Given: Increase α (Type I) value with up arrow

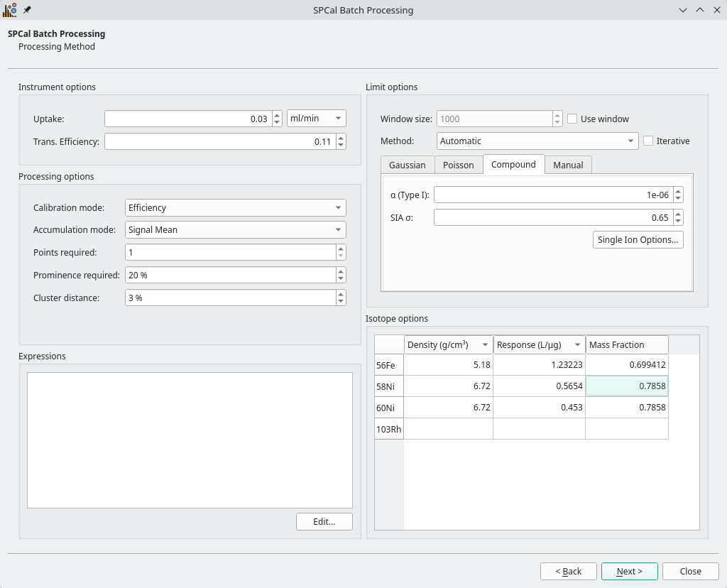Looking at the screenshot, I should click(x=678, y=192).
